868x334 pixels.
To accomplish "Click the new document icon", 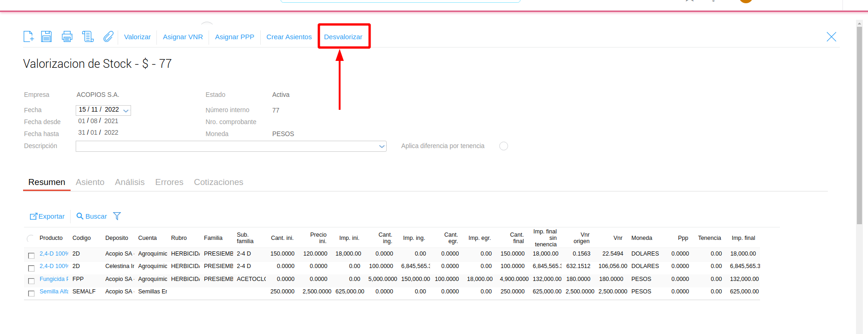I will click(x=29, y=36).
